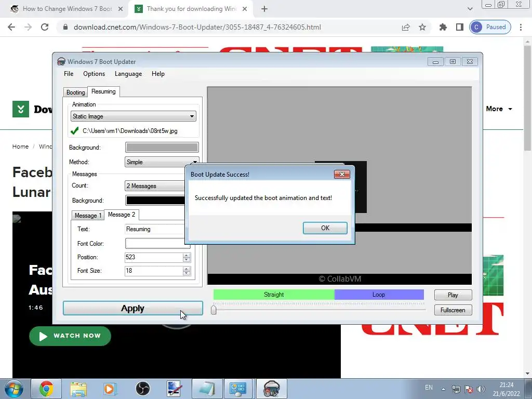The height and width of the screenshot is (399, 532).
Task: Select the Resuming tab
Action: pyautogui.click(x=103, y=91)
